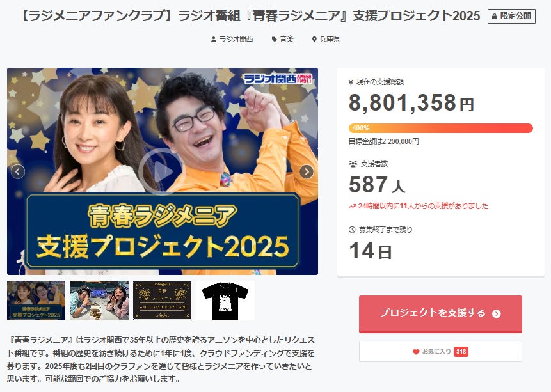This screenshot has height=392, width=551.
Task: Select the studio photo thumbnail
Action: coord(99,301)
